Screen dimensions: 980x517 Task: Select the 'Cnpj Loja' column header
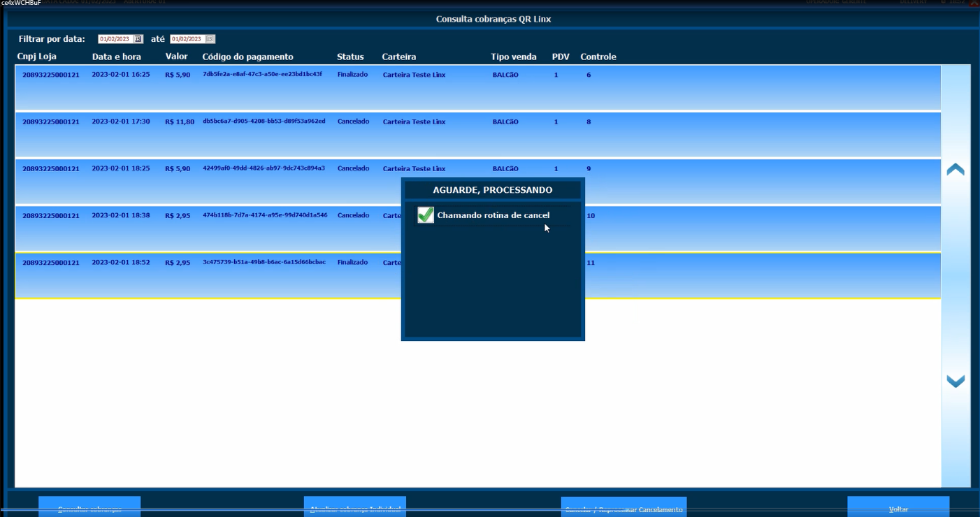tap(37, 57)
